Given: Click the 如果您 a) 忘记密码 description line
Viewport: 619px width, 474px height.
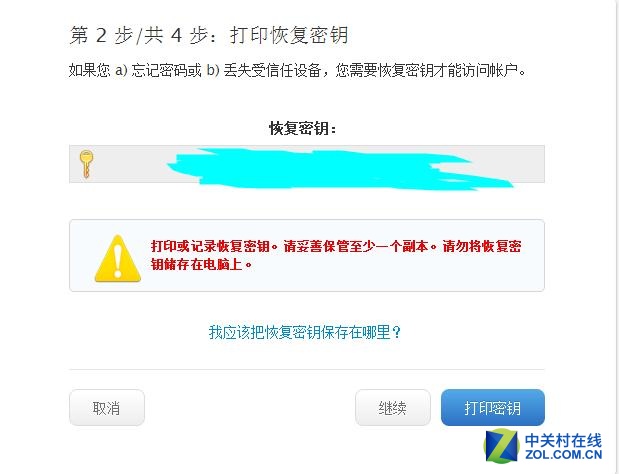Looking at the screenshot, I should [x=298, y=70].
